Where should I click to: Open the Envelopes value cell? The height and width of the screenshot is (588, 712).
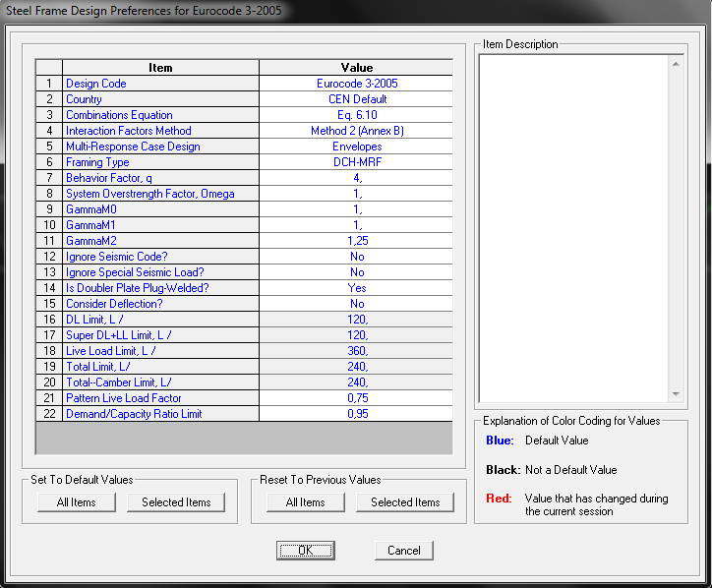click(x=356, y=147)
